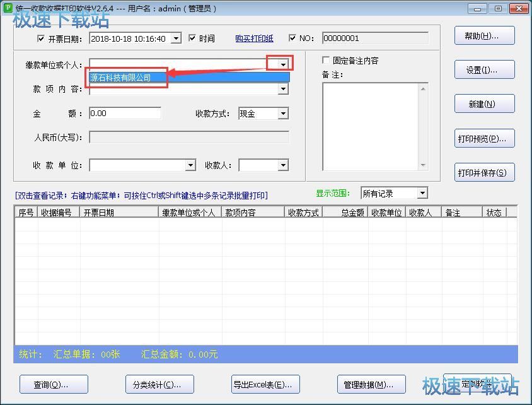Select 源石科技有限公司 from the dropdown list
The image size is (532, 405).
[189, 78]
